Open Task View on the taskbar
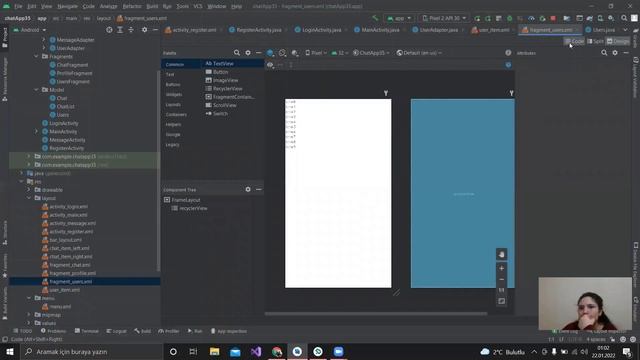640x360 pixels. 193,351
